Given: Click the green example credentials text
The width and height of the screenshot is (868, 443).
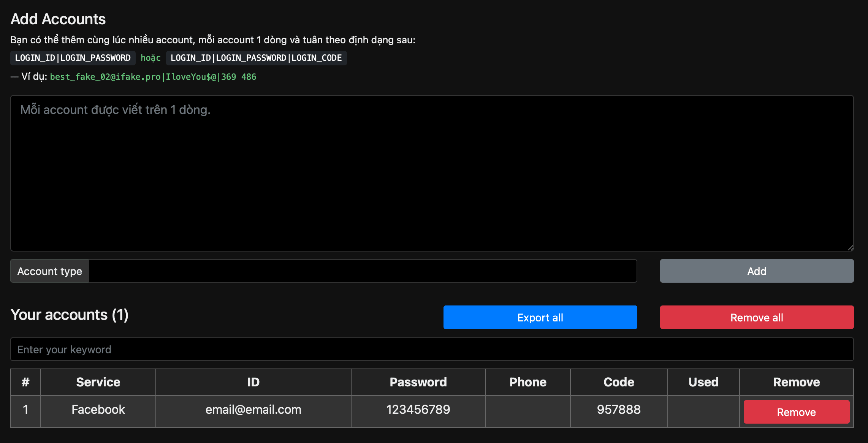Looking at the screenshot, I should 153,77.
